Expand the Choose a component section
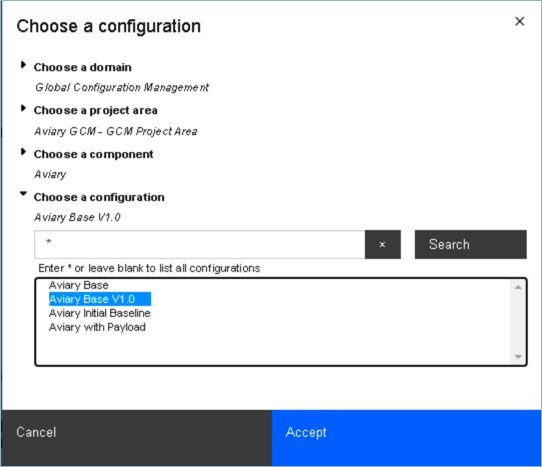 (x=23, y=152)
